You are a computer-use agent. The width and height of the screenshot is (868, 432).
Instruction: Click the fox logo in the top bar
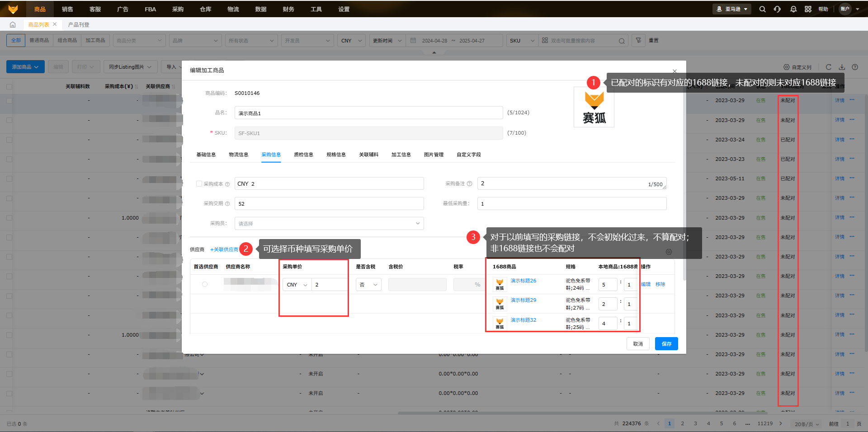(x=13, y=9)
